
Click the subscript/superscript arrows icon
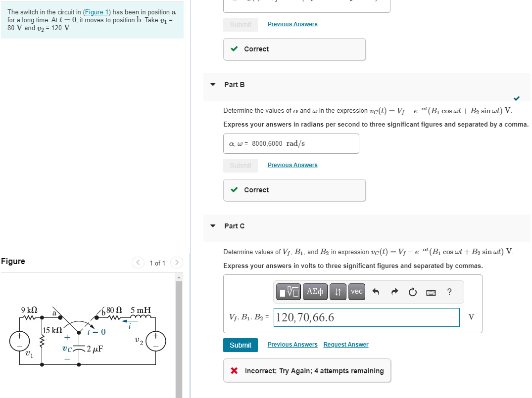[x=338, y=292]
